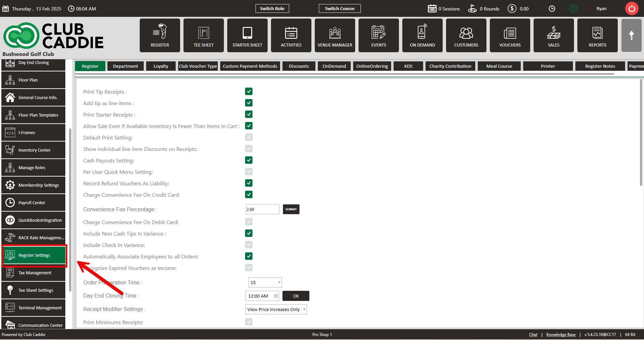Open Tee Sheet Settings in sidebar
The image size is (644, 340).
33,290
